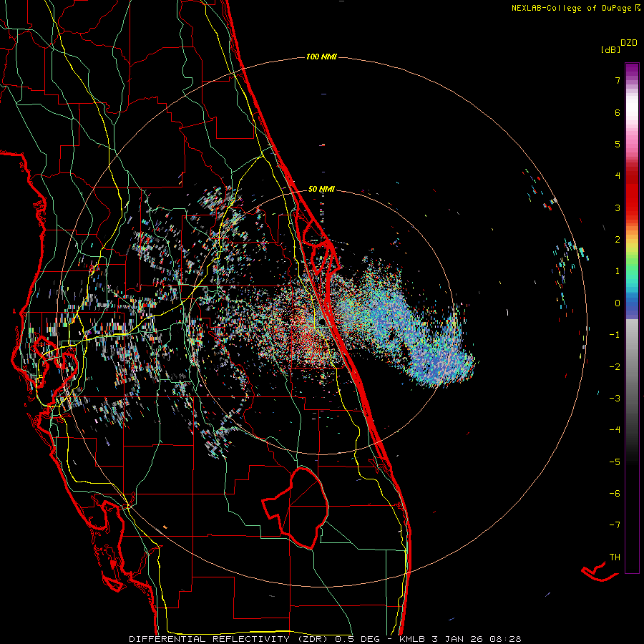The image size is (644, 644).
Task: Click the KMLB station identifier in caption
Action: click(x=414, y=639)
